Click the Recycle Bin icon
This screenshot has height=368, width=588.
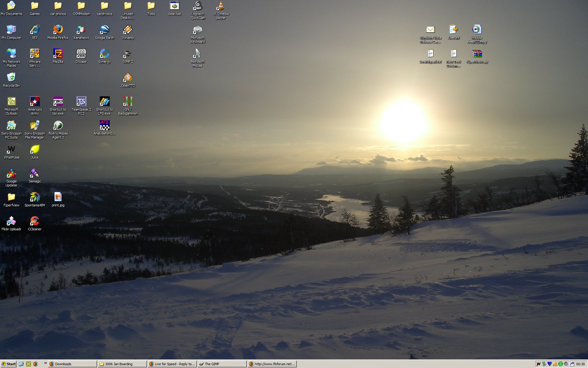coord(11,78)
